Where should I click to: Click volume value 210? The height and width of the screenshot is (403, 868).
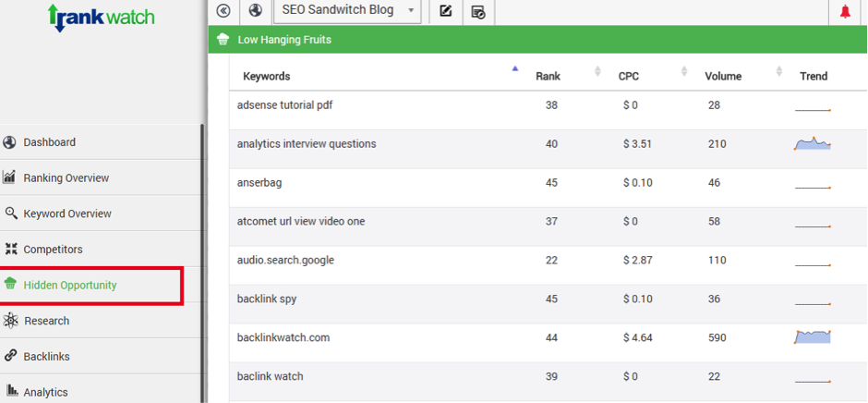(717, 143)
